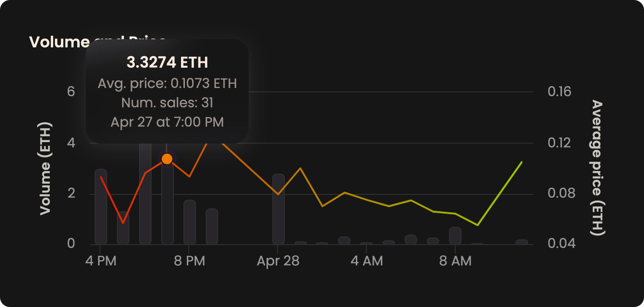This screenshot has width=644, height=307.
Task: Click the green endpoint of the price line
Action: [x=522, y=162]
